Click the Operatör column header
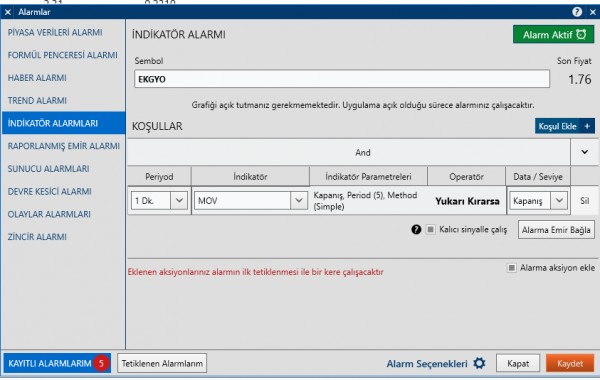This screenshot has width=600, height=380. 466,176
